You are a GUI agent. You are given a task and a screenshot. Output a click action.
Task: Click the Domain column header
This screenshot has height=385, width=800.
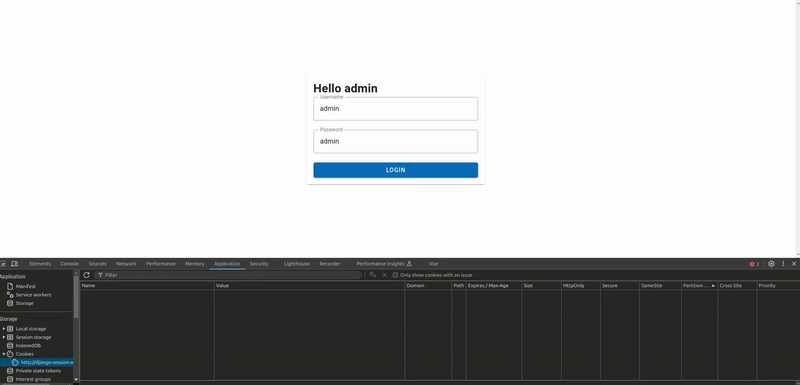pos(428,286)
